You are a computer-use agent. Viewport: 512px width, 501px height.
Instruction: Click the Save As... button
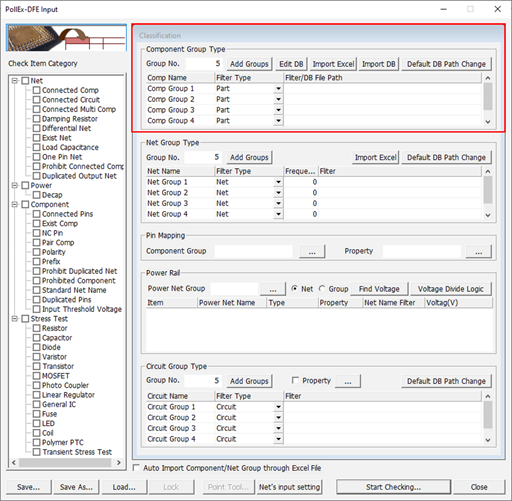[x=76, y=487]
